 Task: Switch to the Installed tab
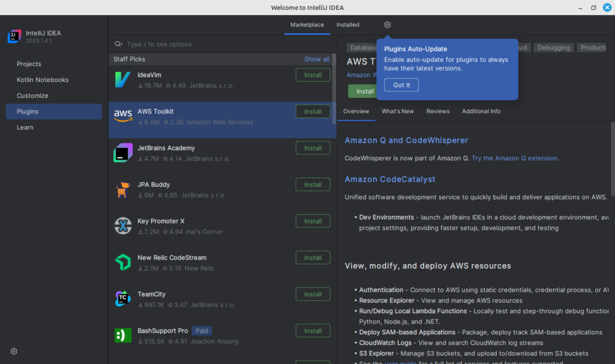point(347,25)
